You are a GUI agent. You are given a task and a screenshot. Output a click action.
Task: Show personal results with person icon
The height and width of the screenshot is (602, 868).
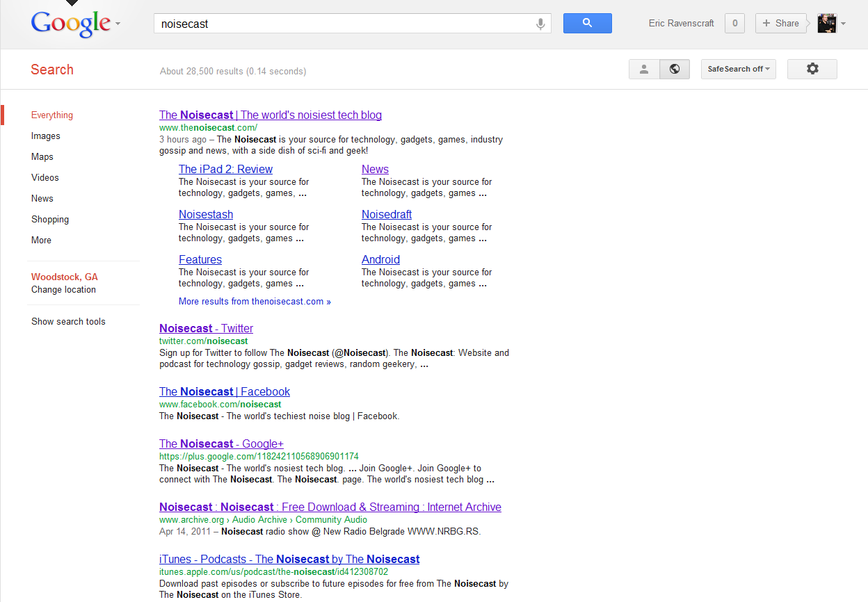[x=644, y=69]
